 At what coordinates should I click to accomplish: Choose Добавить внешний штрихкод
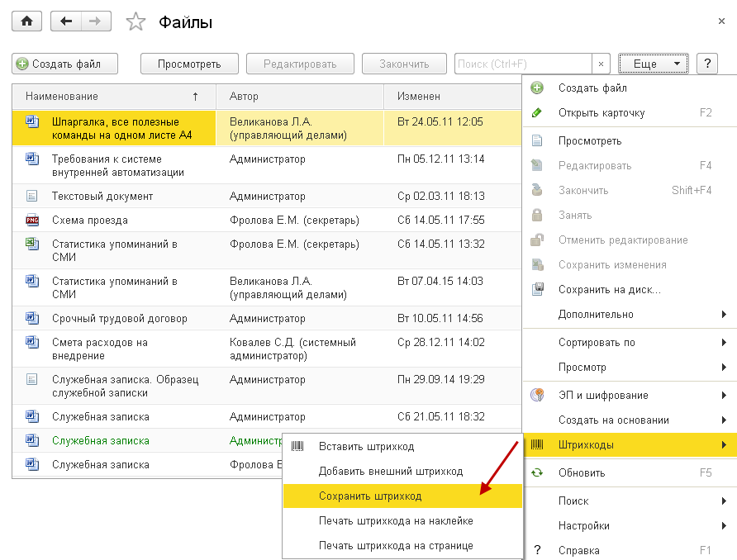pos(391,472)
